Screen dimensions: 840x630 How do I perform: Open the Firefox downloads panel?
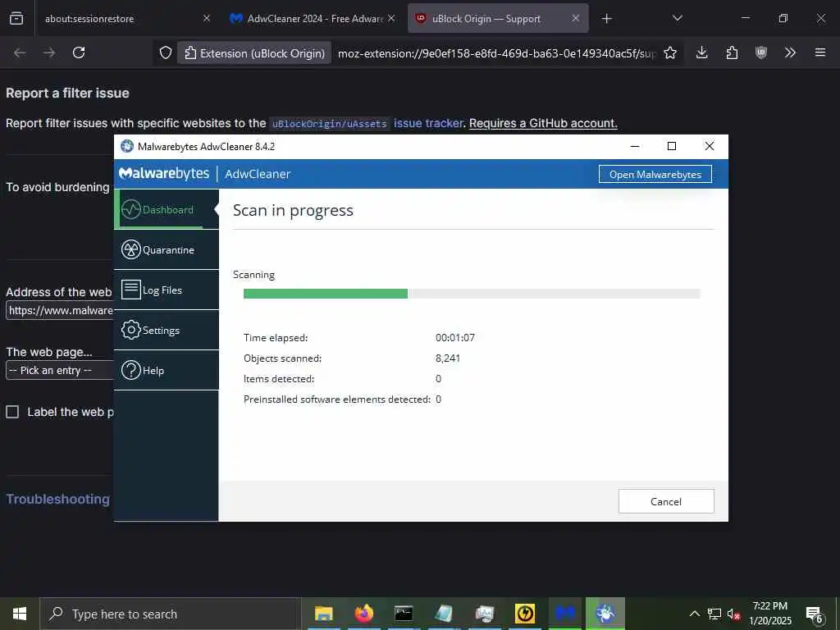(x=702, y=52)
